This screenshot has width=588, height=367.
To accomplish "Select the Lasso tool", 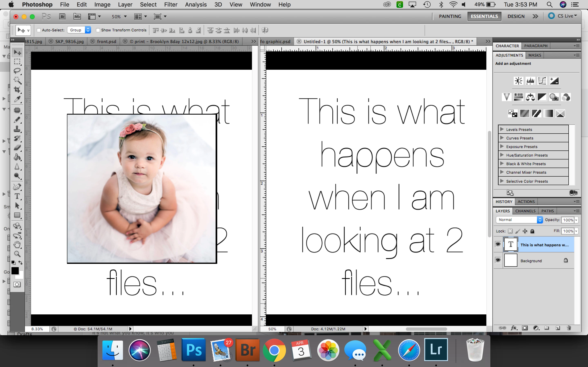I will point(17,71).
